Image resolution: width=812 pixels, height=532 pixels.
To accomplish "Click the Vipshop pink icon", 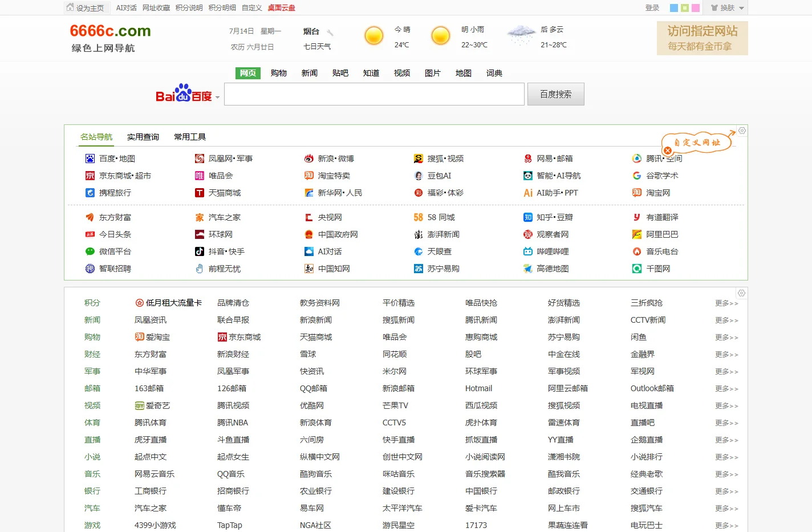I will (199, 176).
